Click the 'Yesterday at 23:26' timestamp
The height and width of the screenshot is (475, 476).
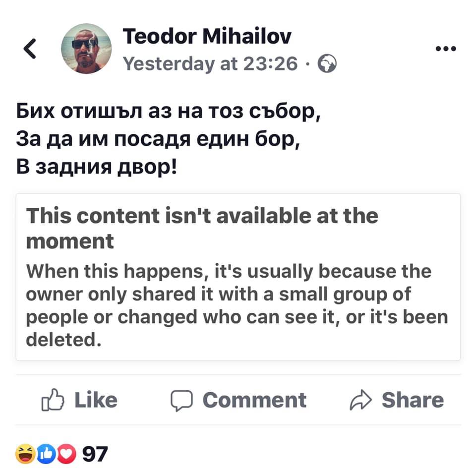210,63
